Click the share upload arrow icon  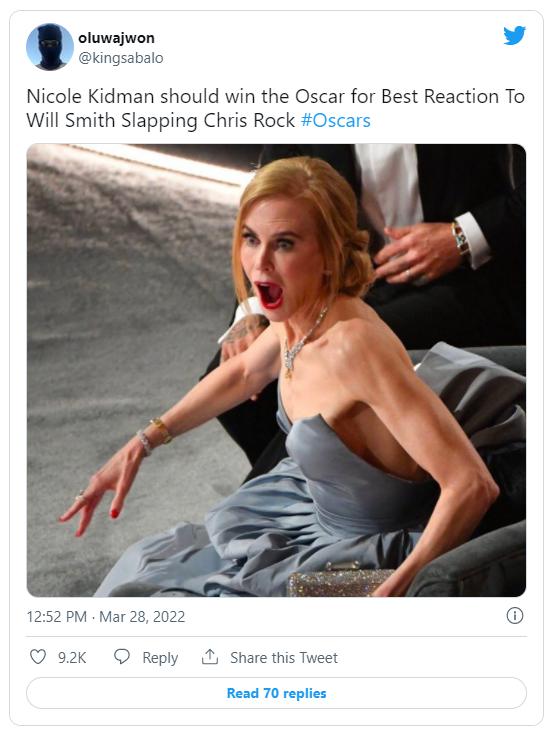pos(210,657)
